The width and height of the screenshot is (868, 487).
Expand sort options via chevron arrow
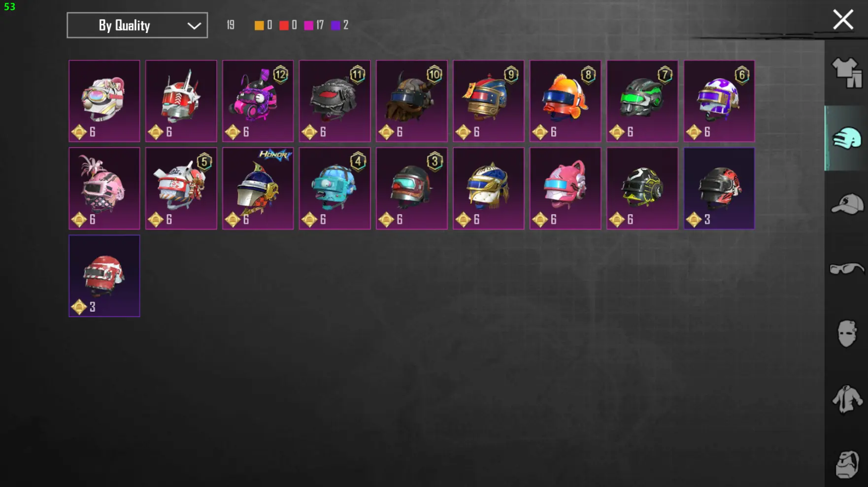click(x=194, y=26)
